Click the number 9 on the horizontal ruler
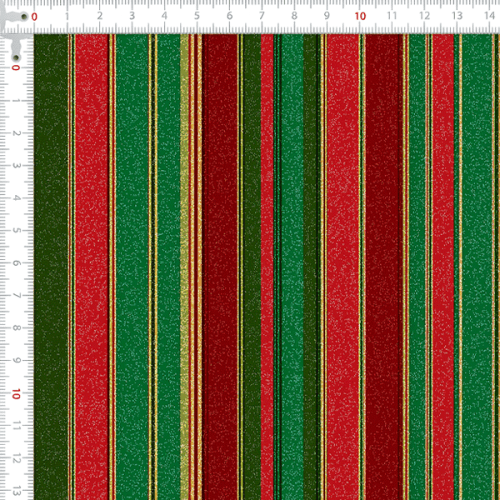The width and height of the screenshot is (500, 500). 327,16
